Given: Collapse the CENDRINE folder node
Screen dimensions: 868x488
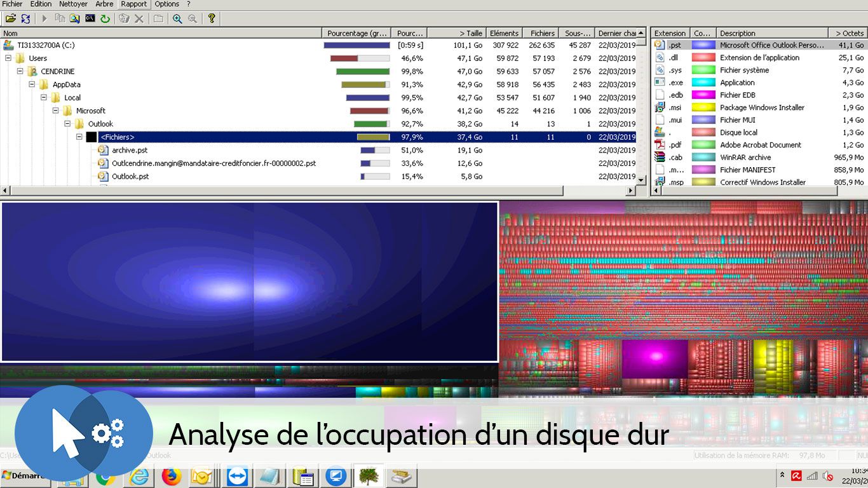Looking at the screenshot, I should (20, 71).
